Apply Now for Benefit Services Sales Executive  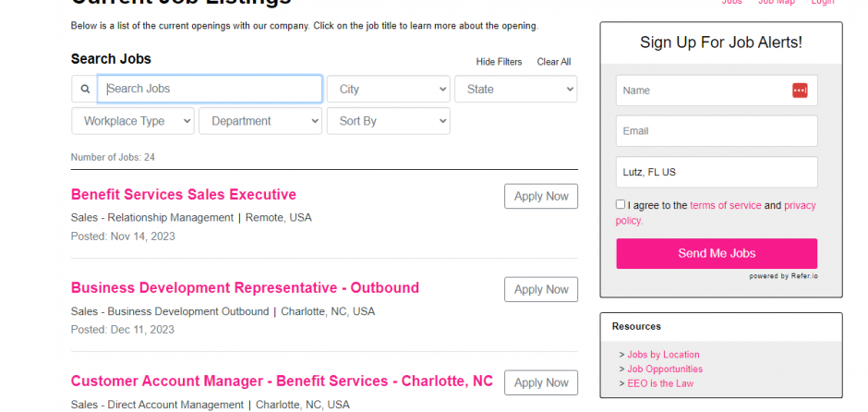(x=541, y=197)
